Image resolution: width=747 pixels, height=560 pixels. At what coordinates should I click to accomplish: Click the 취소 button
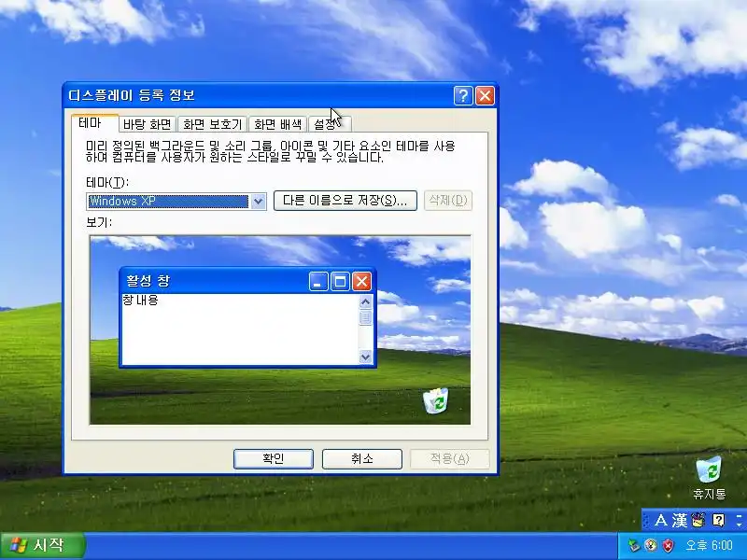pyautogui.click(x=362, y=458)
